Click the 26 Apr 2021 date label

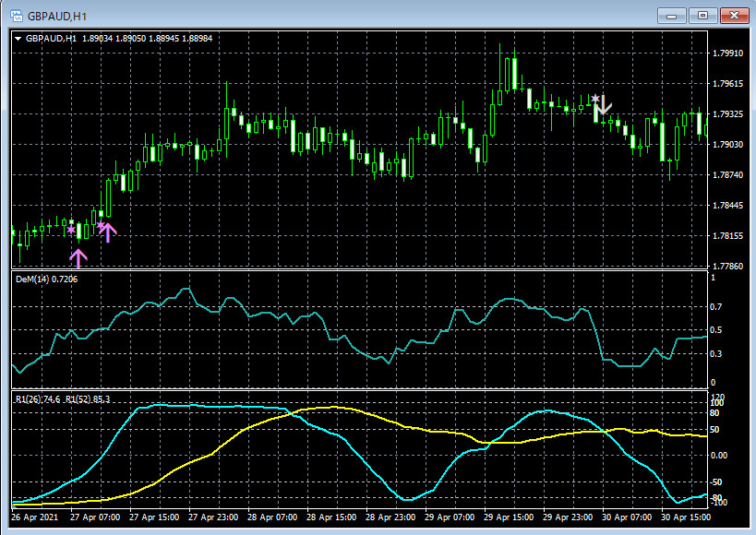[x=33, y=518]
